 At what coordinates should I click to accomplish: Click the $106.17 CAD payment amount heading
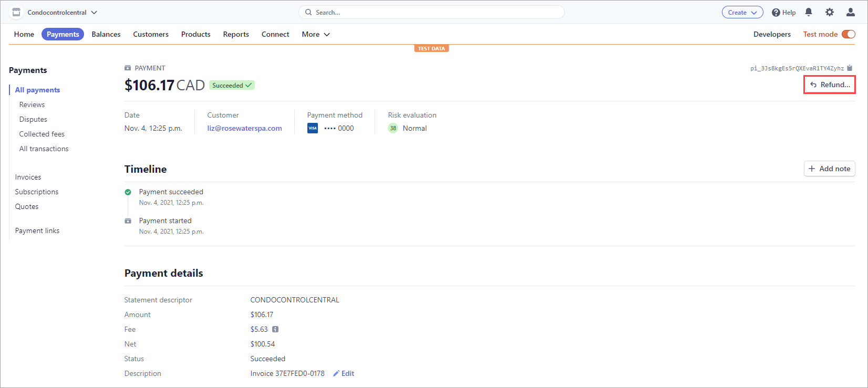coord(164,85)
